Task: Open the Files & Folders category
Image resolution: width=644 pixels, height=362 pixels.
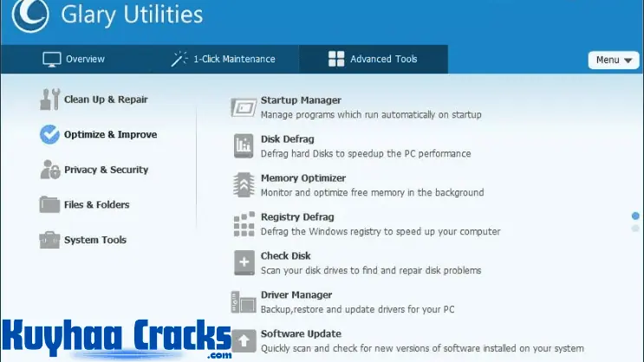Action: click(x=96, y=205)
